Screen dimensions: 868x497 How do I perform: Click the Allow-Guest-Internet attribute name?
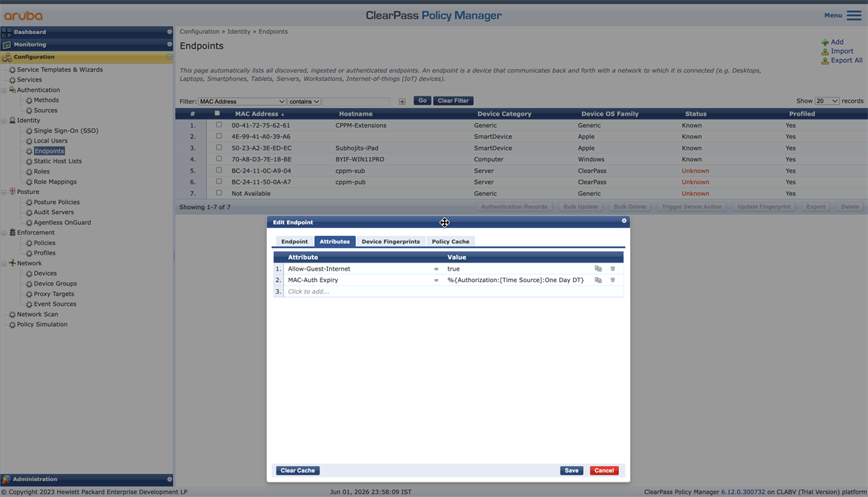click(x=319, y=268)
